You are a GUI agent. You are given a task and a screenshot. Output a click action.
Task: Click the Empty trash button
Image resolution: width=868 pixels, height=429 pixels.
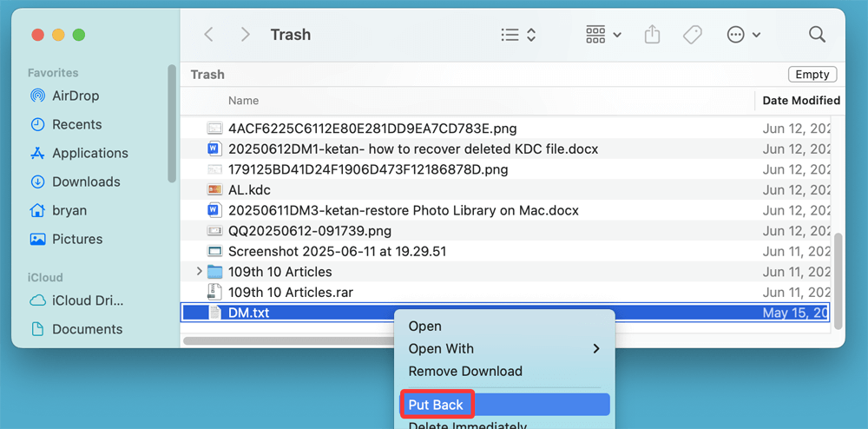point(812,74)
